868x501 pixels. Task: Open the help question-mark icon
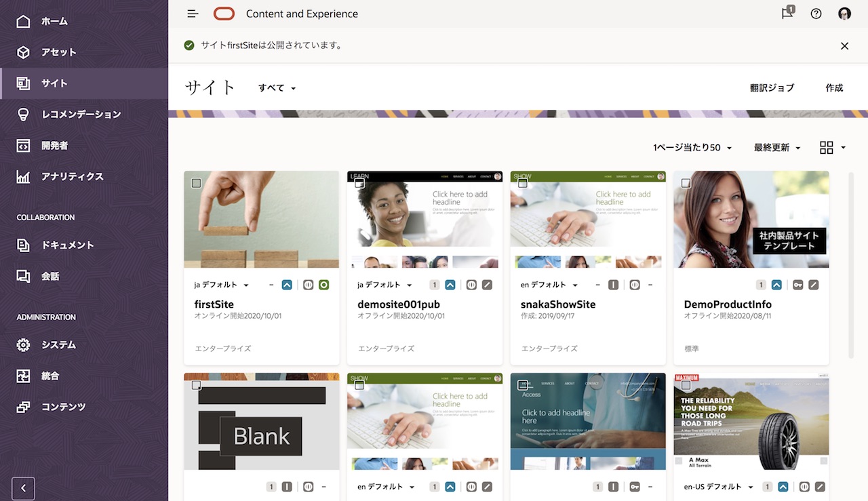816,14
